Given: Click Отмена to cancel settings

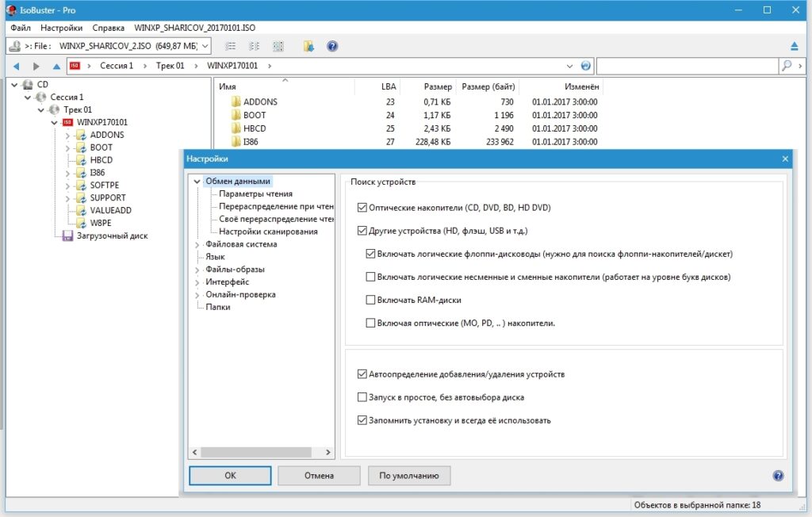Looking at the screenshot, I should (319, 476).
